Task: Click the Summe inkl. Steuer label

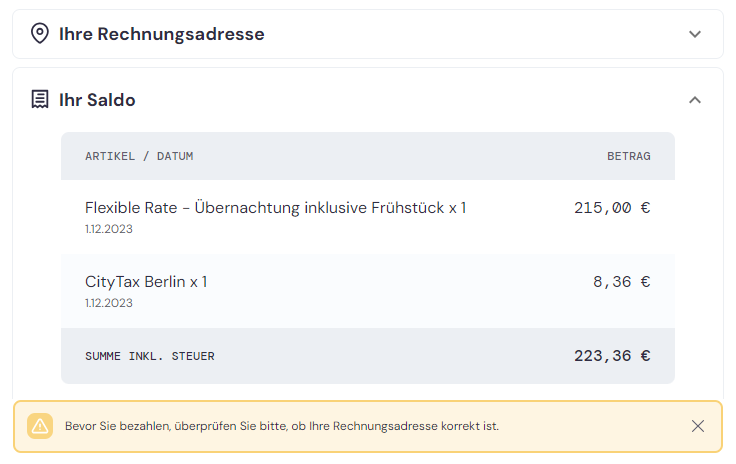Action: 150,357
